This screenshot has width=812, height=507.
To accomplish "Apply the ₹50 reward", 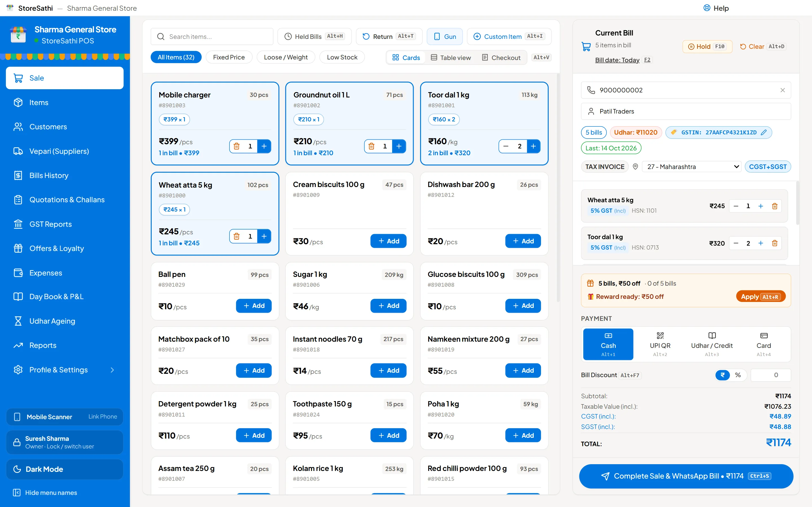I will [x=760, y=297].
